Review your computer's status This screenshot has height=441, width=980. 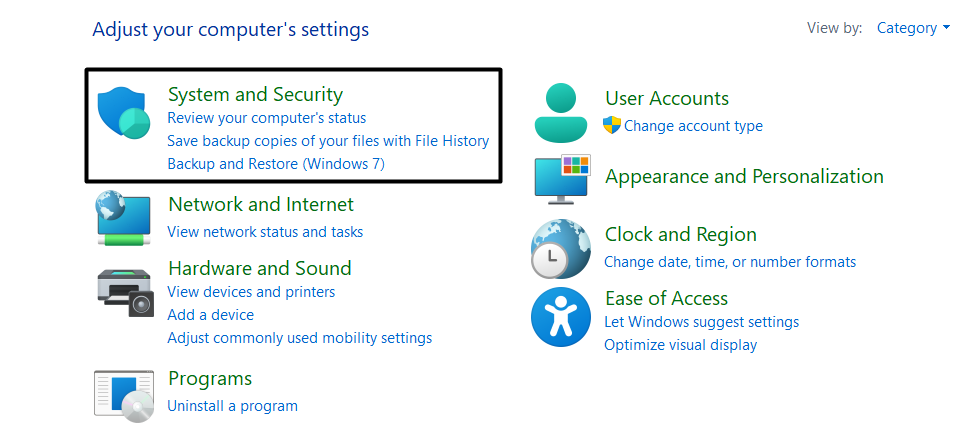pyautogui.click(x=266, y=118)
